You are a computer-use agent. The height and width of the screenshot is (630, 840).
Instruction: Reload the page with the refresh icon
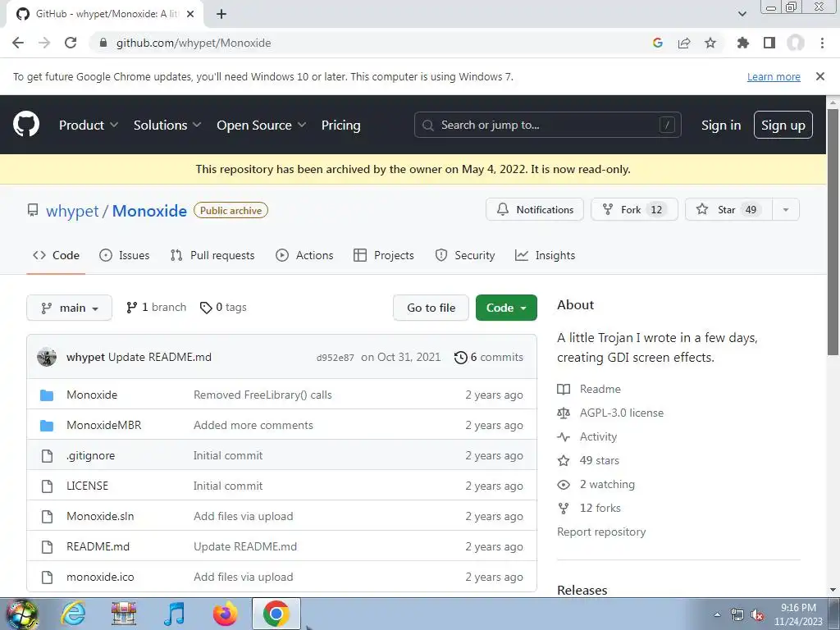(71, 43)
